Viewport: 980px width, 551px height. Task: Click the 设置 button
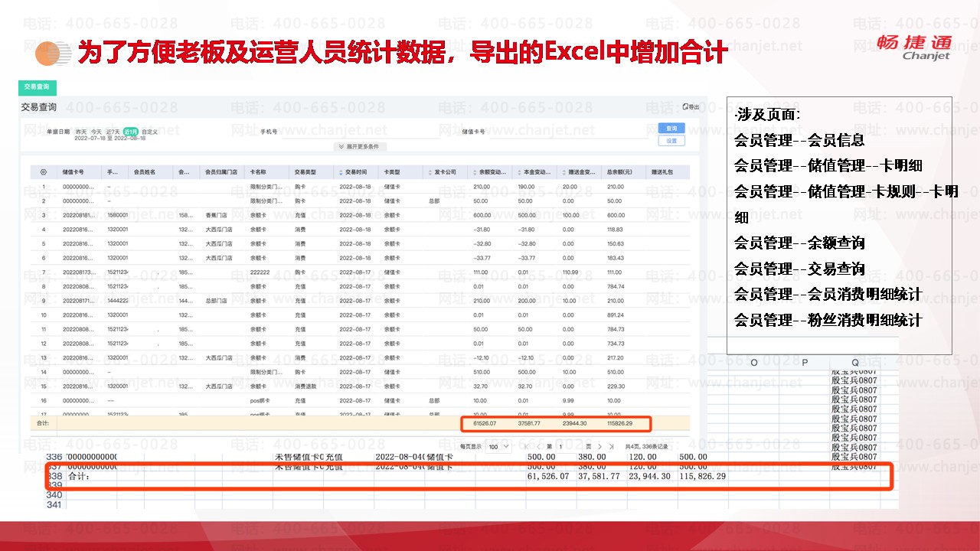[x=671, y=141]
